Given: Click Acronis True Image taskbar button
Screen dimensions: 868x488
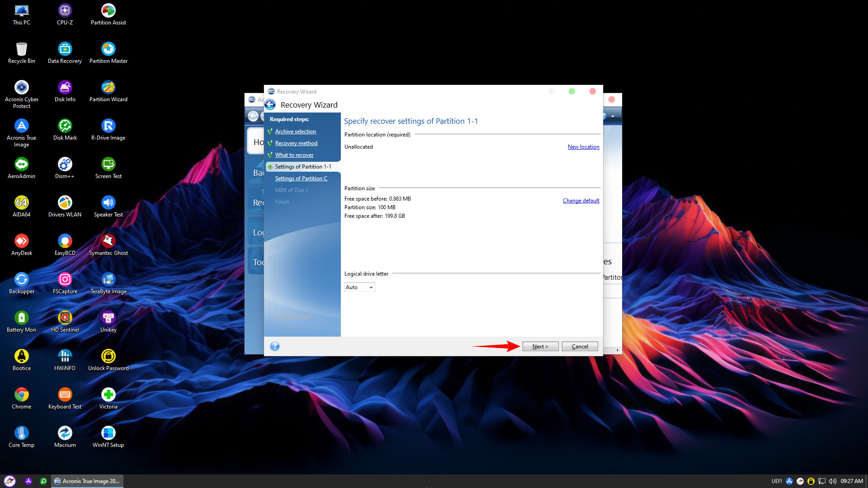Looking at the screenshot, I should (x=87, y=481).
